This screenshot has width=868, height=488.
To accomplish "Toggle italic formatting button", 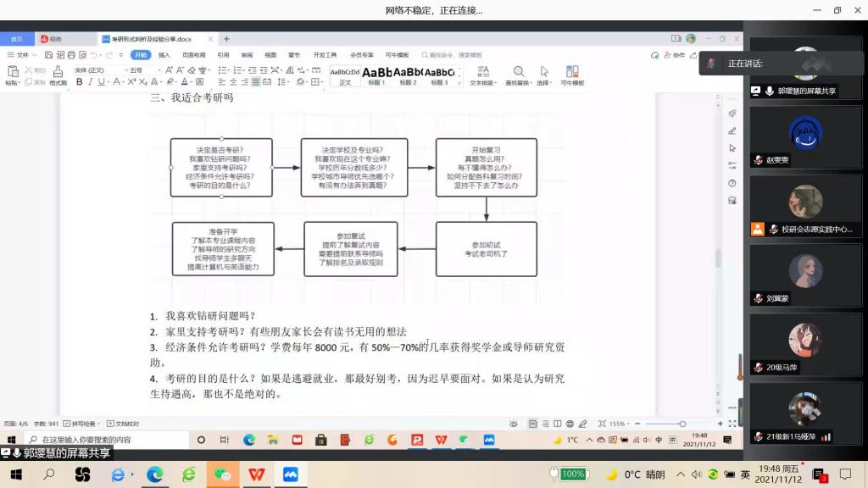I will [91, 82].
